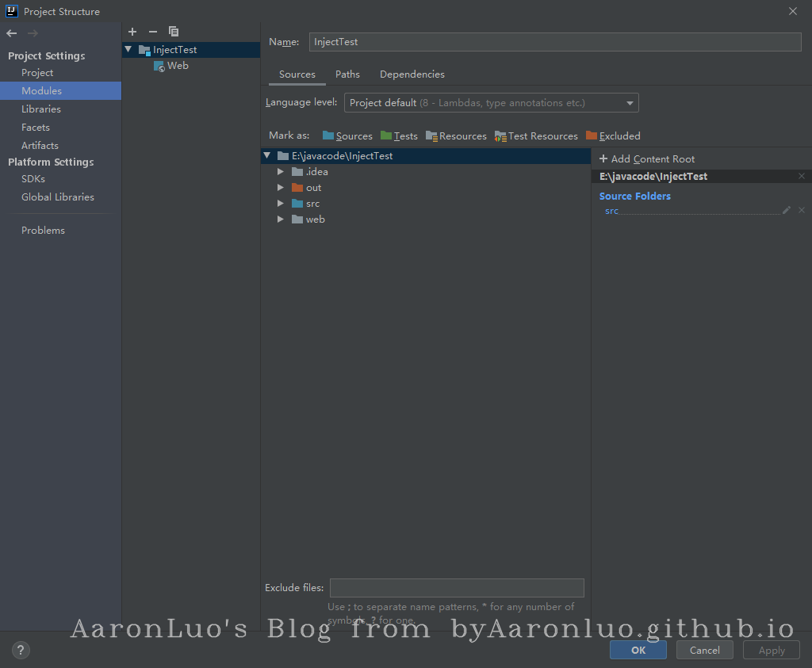Click the back navigation arrow

point(12,33)
